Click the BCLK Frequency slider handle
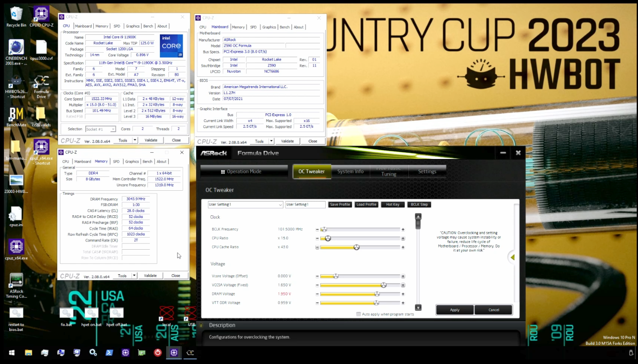This screenshot has height=364, width=638. point(324,229)
